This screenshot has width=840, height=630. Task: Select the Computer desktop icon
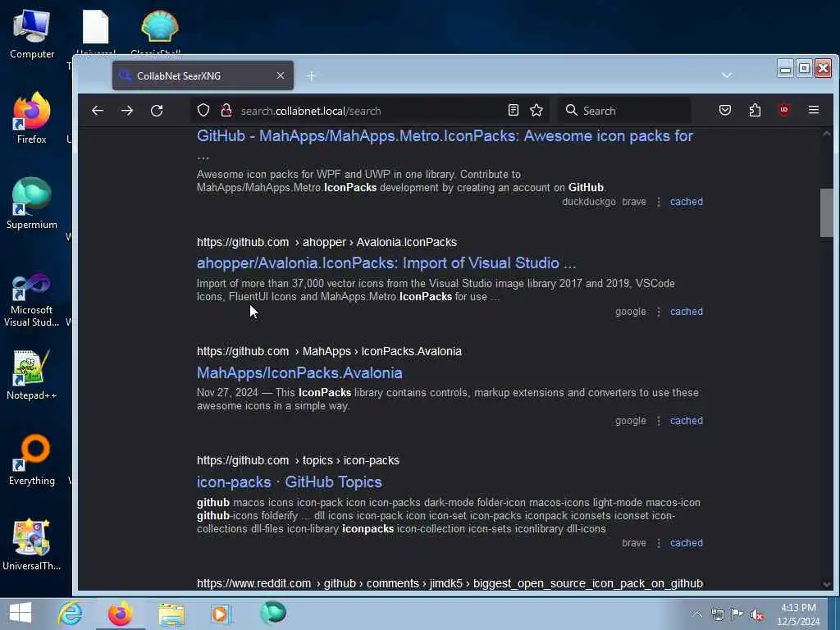(32, 33)
